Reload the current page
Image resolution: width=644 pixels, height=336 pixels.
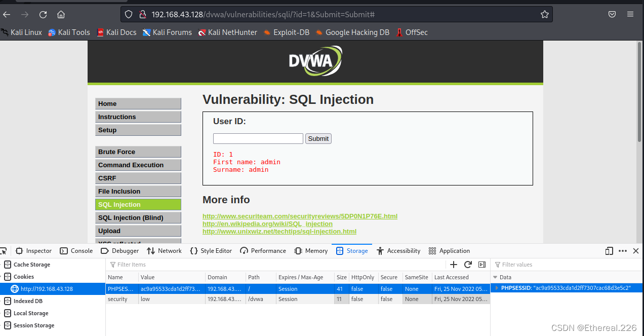43,14
